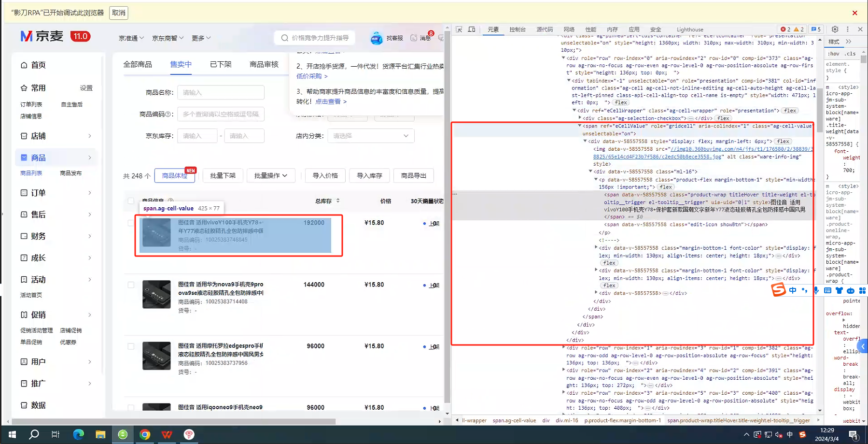Expand the 订单 sidebar menu section
Image resolution: width=868 pixels, height=444 pixels.
tap(56, 193)
